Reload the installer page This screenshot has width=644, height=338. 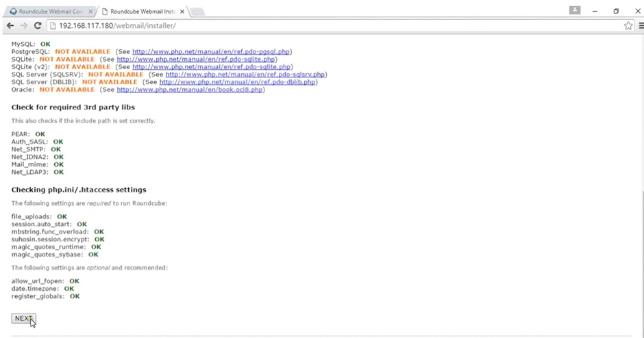tap(38, 25)
